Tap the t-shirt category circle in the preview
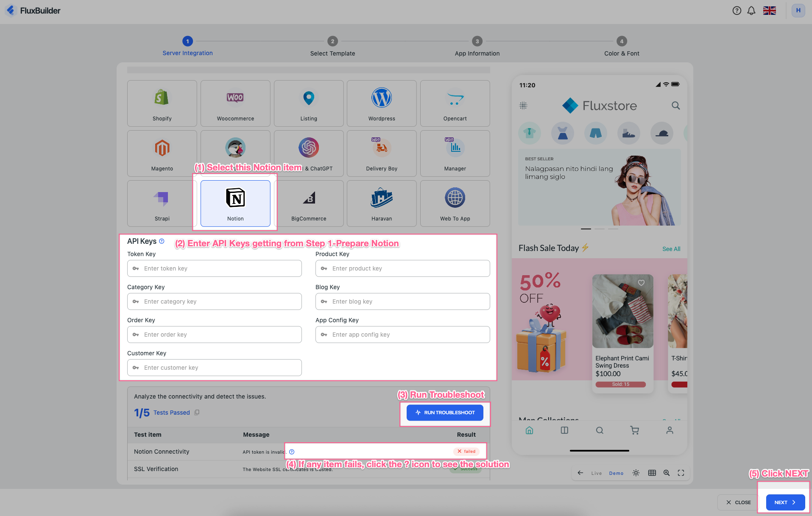Viewport: 812px width, 516px height. point(530,133)
